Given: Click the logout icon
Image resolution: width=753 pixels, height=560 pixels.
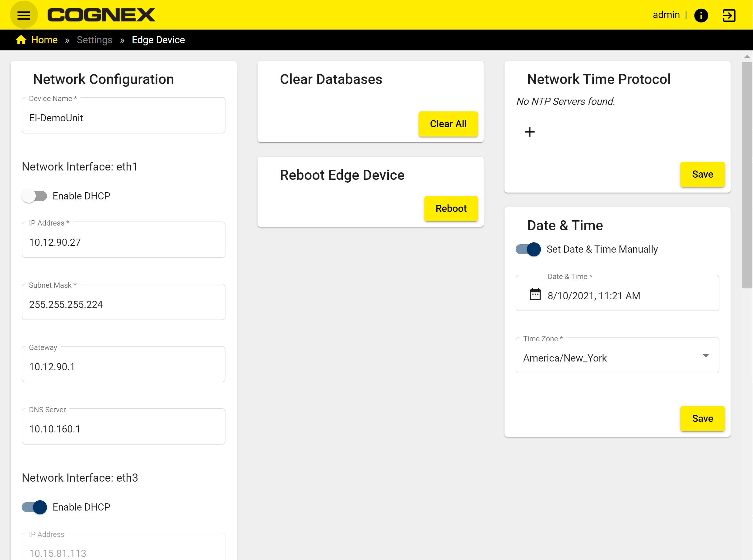Looking at the screenshot, I should pos(729,16).
